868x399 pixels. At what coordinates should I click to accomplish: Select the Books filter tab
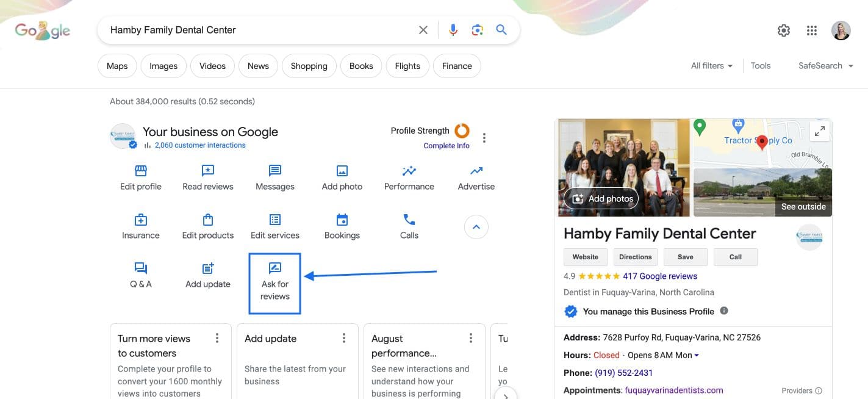361,66
